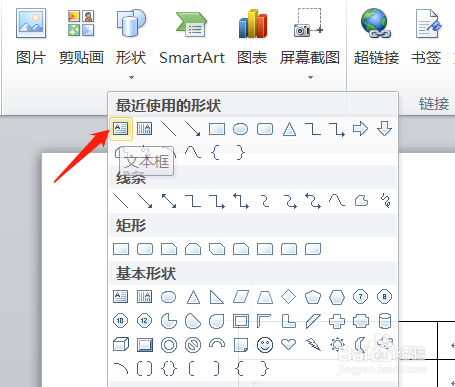Pick the arc in basic shapes

[x=121, y=368]
